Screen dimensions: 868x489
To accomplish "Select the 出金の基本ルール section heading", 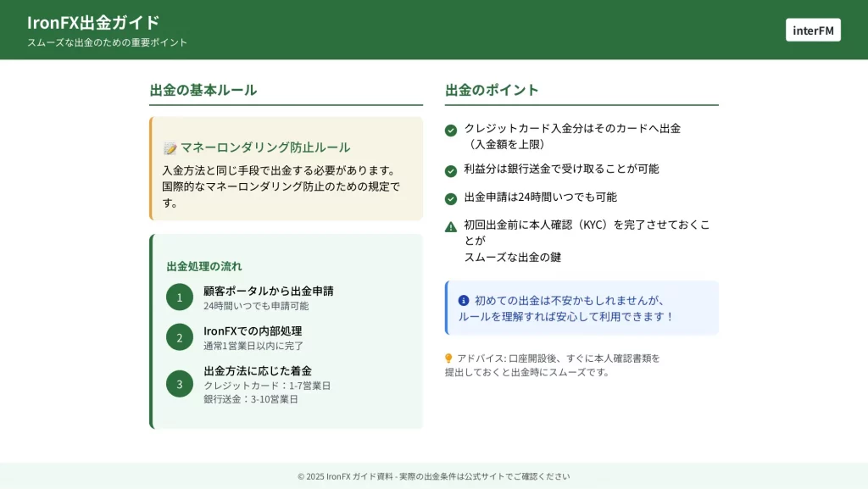I will [x=203, y=90].
